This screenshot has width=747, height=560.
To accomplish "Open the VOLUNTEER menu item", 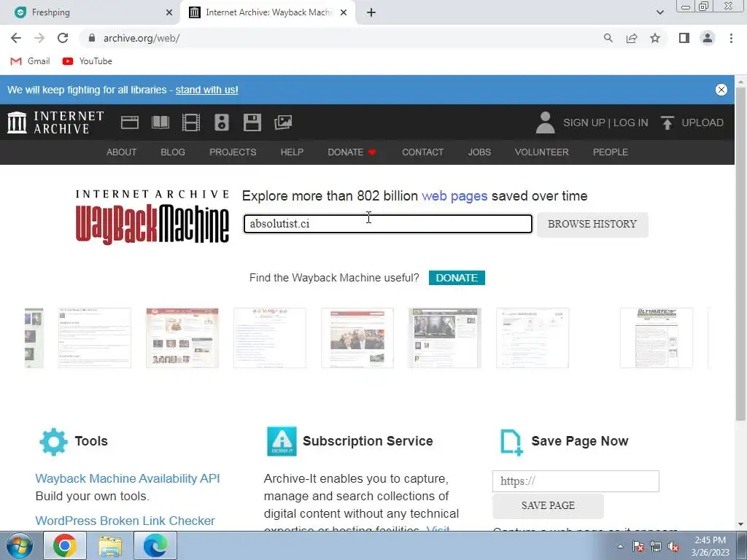I will (542, 152).
